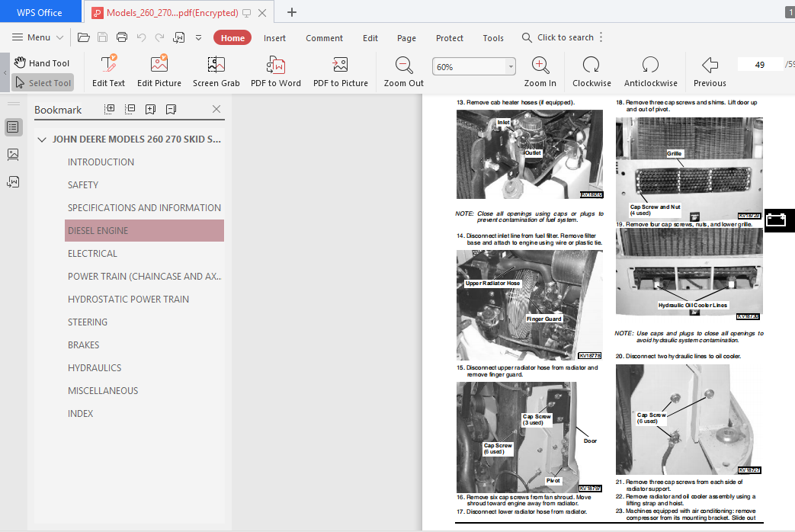Screen dimensions: 795x532
Task: Open the POWER TRAIN (CHAINCASE AND AX.. bookmark
Action: click(x=144, y=276)
